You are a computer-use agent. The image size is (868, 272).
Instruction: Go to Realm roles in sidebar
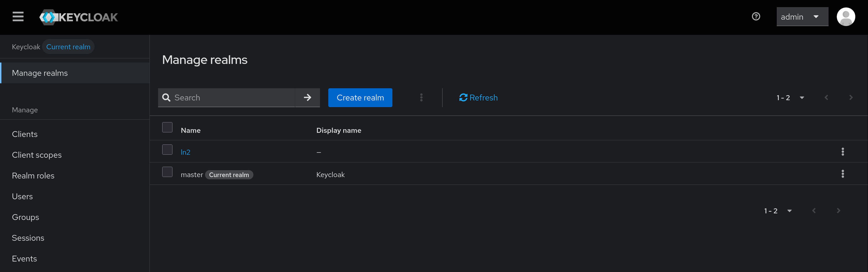coord(33,176)
